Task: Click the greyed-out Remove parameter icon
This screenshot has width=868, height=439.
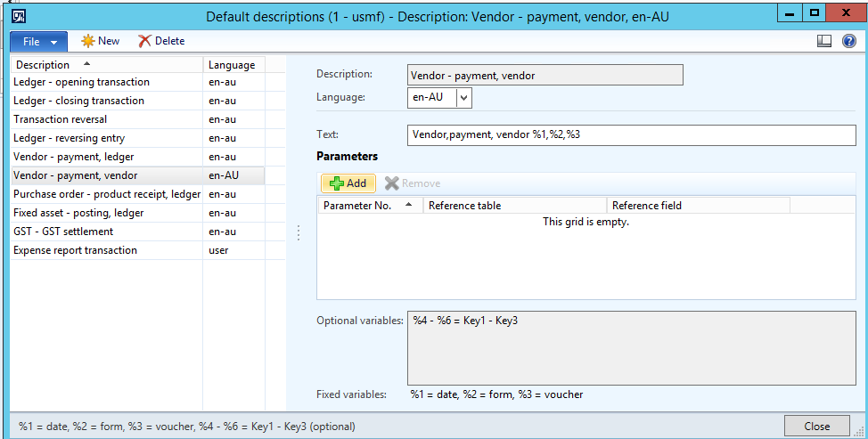Action: point(391,183)
